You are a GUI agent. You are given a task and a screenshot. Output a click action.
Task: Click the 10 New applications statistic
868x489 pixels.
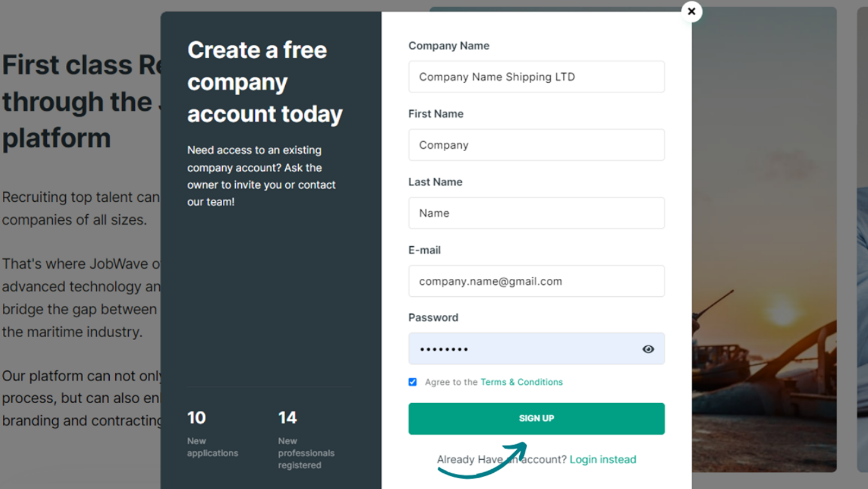[212, 433]
